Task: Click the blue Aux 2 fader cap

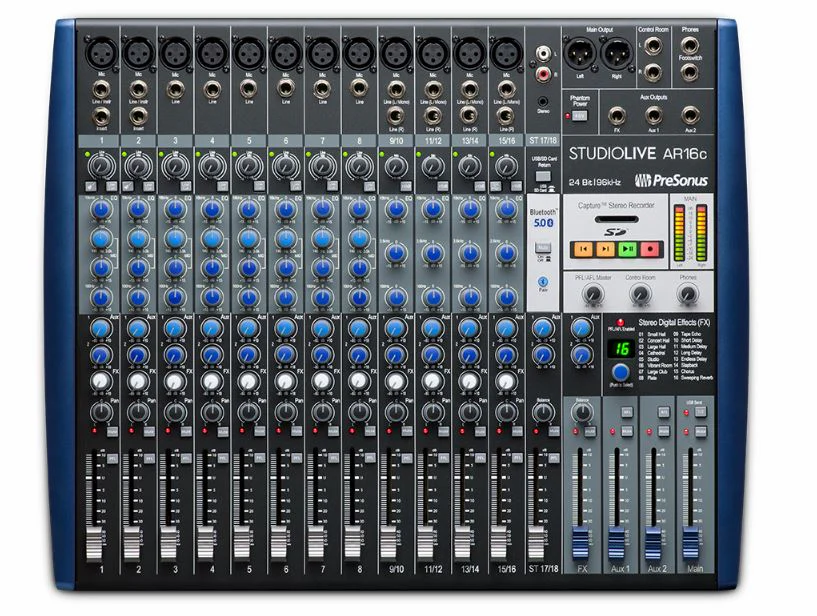Action: [653, 543]
